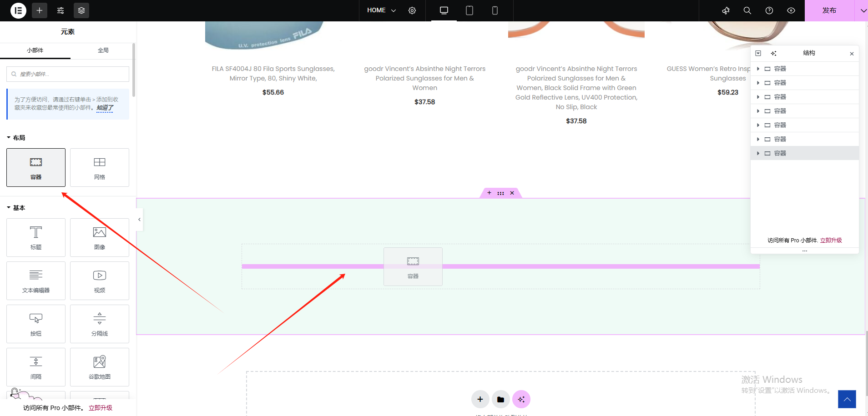The width and height of the screenshot is (868, 416).
Task: Switch to the 全局 tab
Action: (x=103, y=50)
